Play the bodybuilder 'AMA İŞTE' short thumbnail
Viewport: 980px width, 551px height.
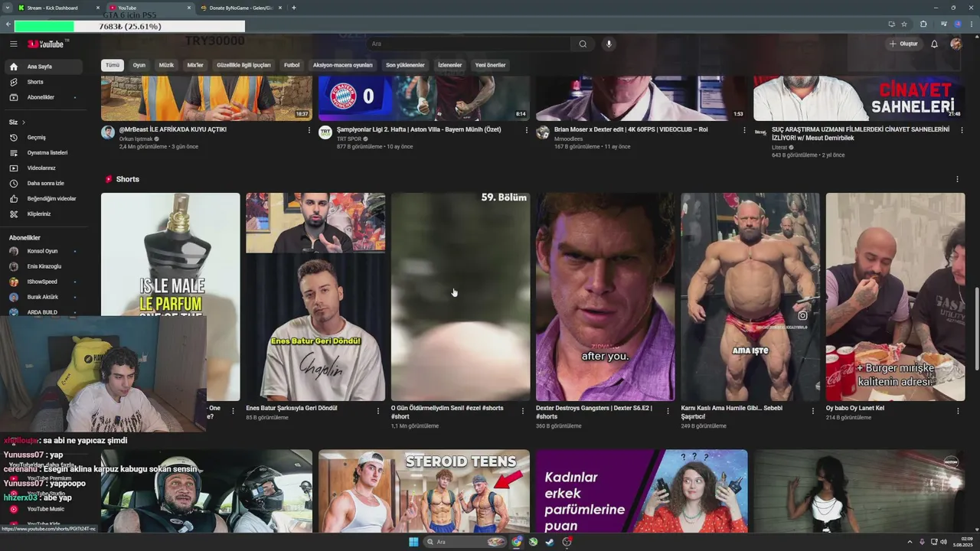tap(750, 297)
